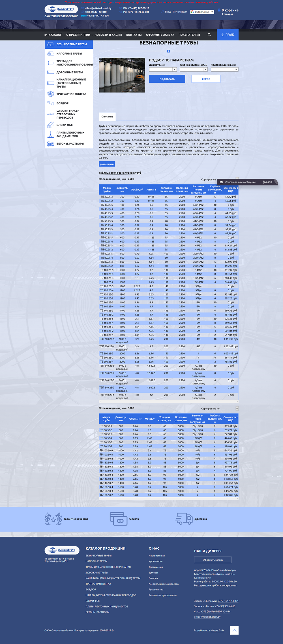
Task: Open Покупателям menu item
Action: (189, 35)
